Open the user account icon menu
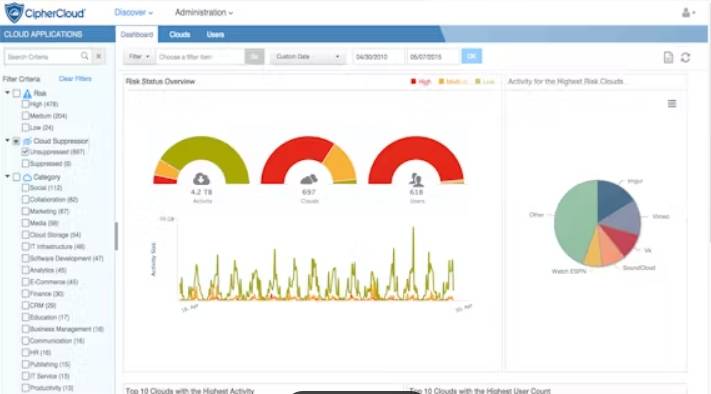The width and height of the screenshot is (711, 394). [x=688, y=13]
